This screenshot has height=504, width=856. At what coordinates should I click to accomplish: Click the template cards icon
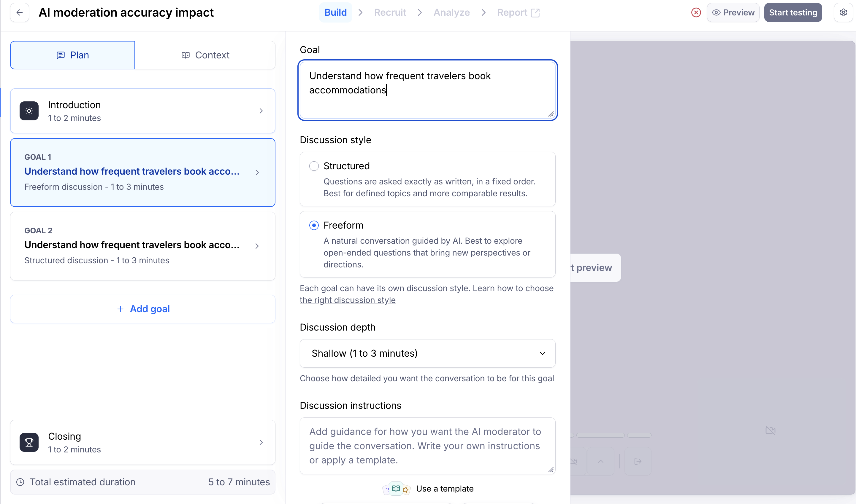396,489
